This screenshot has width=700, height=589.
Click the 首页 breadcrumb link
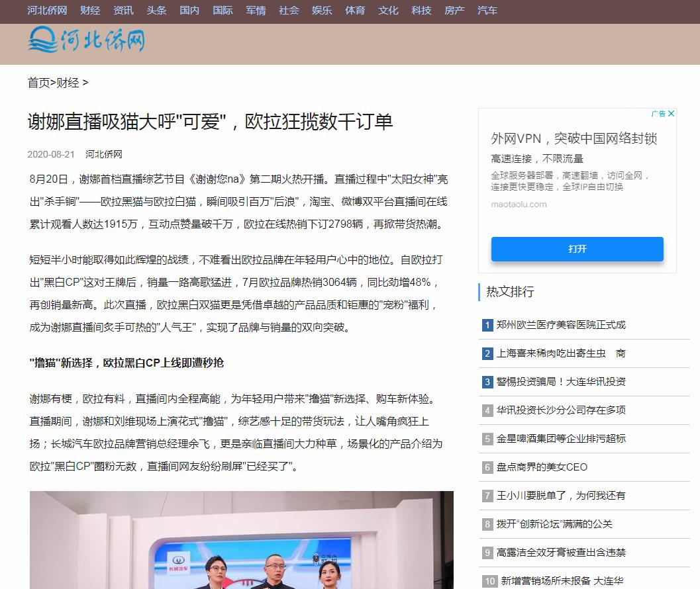pyautogui.click(x=38, y=83)
